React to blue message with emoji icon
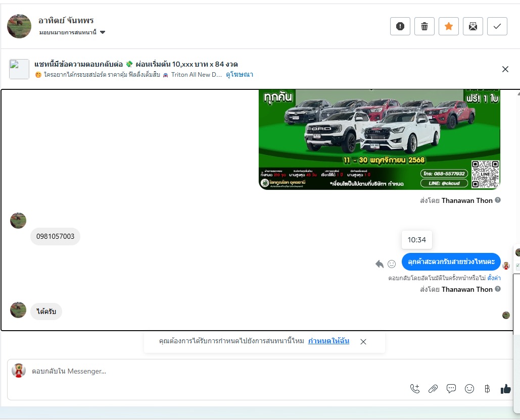The height and width of the screenshot is (420, 520). tap(392, 264)
